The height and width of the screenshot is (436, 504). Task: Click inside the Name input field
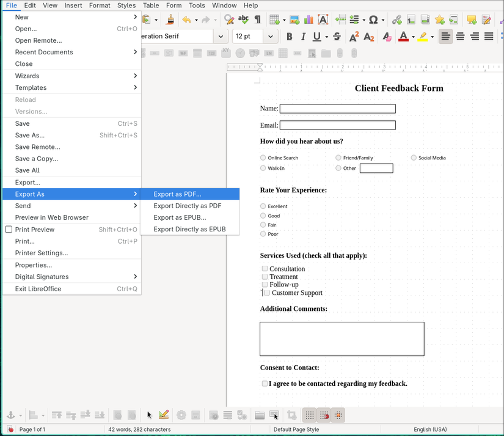pos(337,108)
